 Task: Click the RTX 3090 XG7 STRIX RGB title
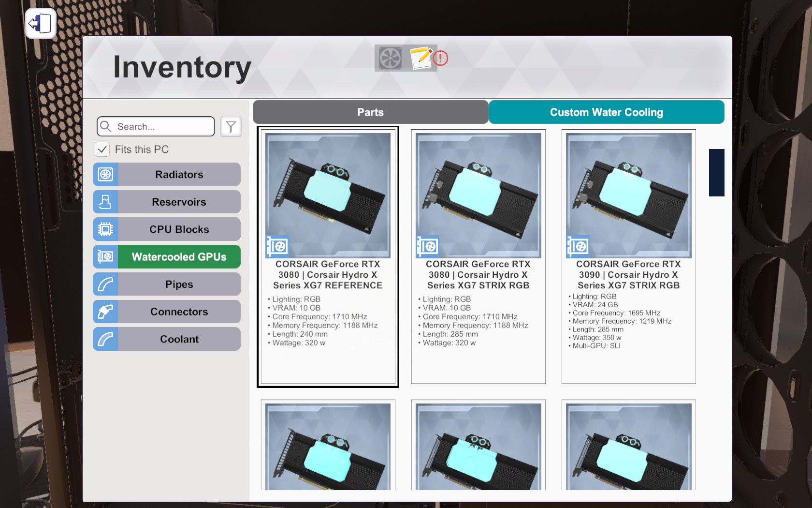(x=628, y=275)
